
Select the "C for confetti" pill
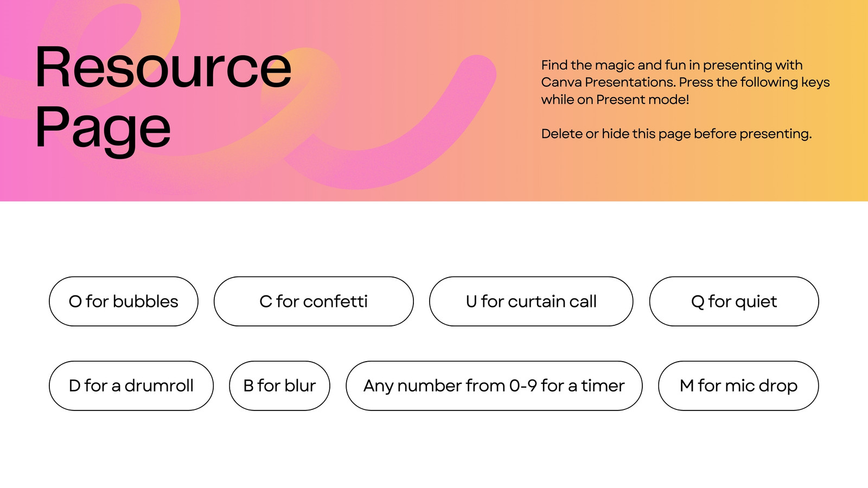(x=314, y=301)
